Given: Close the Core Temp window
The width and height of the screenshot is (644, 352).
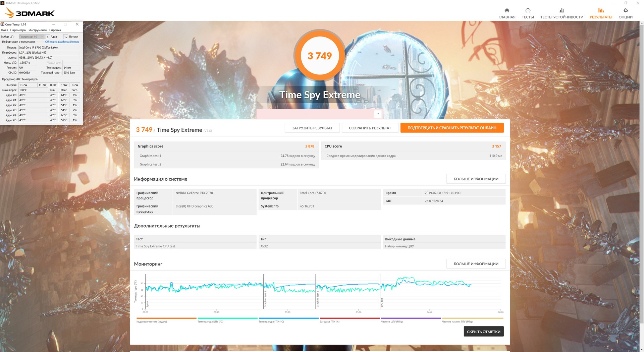Looking at the screenshot, I should [77, 24].
